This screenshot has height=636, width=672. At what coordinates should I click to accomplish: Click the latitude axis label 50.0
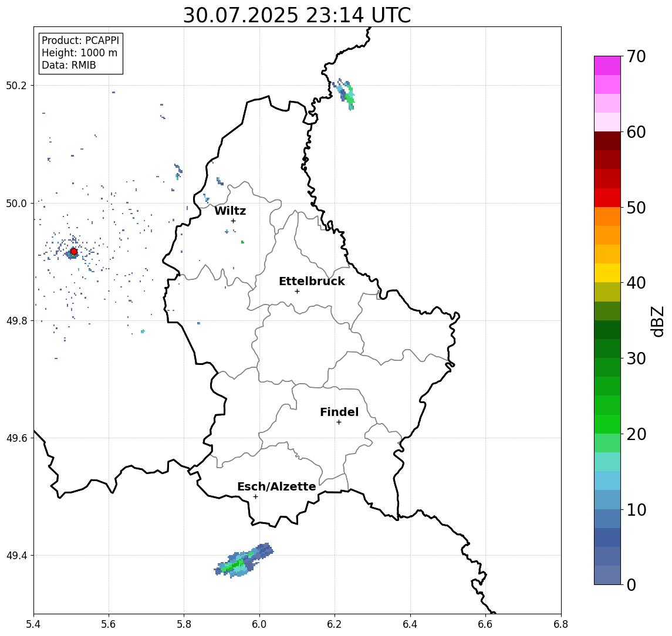point(16,203)
